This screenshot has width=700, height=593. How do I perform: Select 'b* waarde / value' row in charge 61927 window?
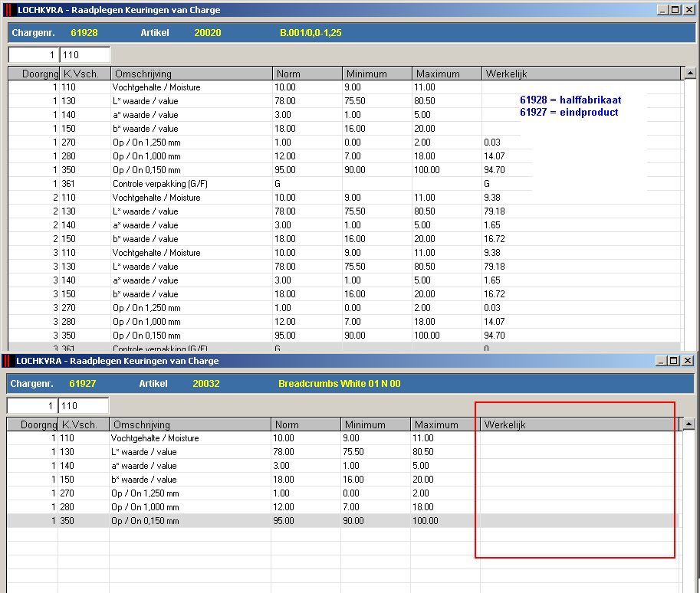click(x=343, y=480)
